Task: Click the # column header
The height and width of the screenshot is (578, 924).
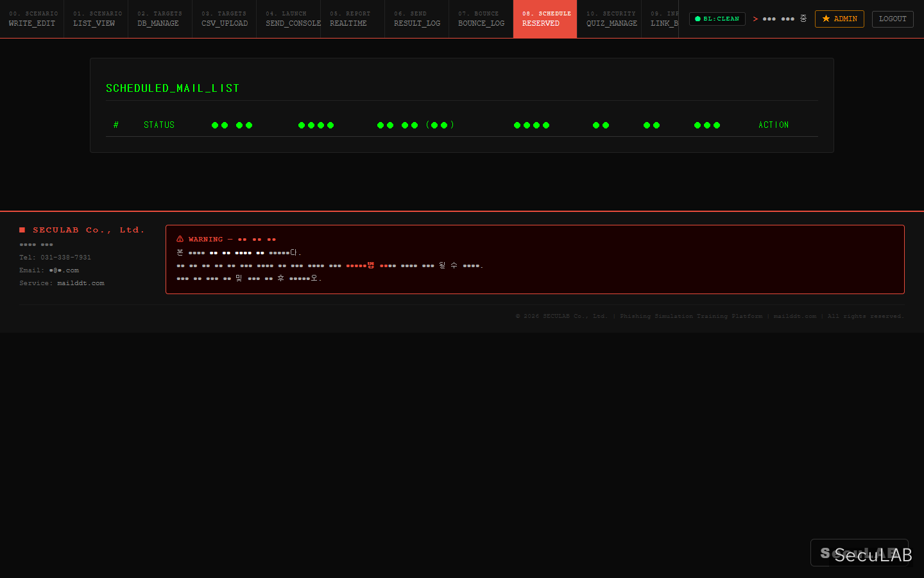Action: click(x=116, y=125)
